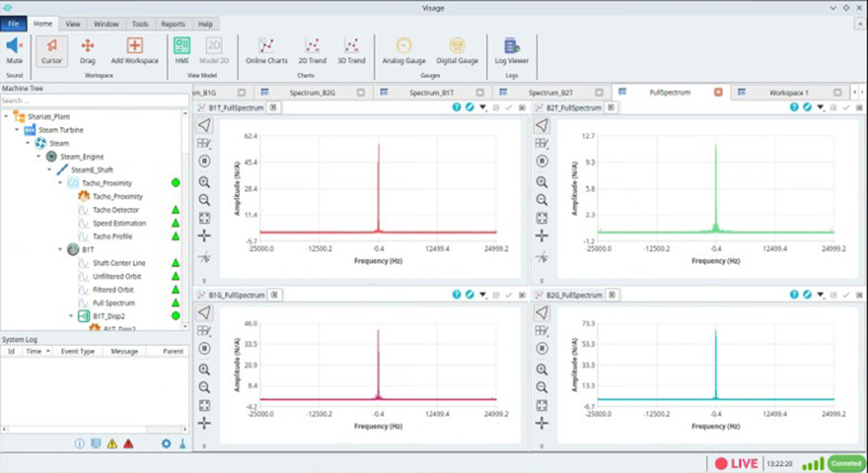Add an Analog Gauge
The image size is (868, 473).
[x=404, y=51]
